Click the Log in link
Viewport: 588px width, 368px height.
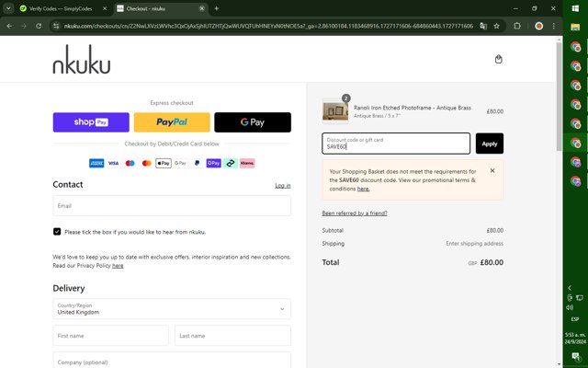click(x=283, y=186)
